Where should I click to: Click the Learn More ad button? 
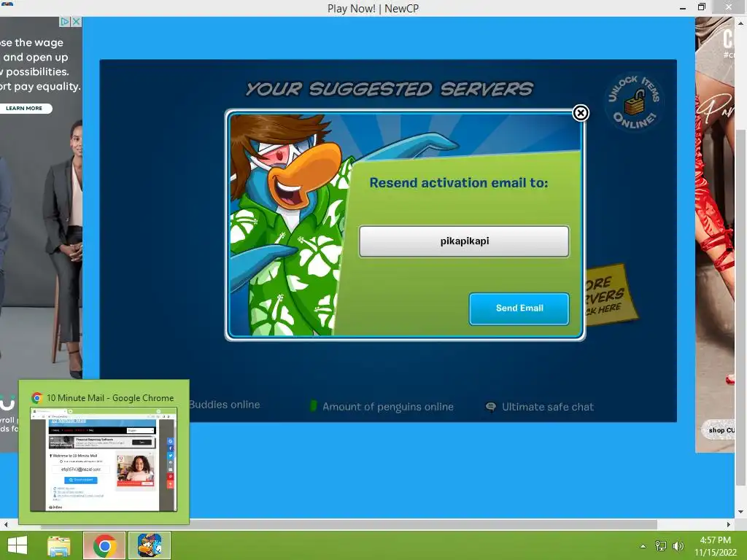(24, 108)
